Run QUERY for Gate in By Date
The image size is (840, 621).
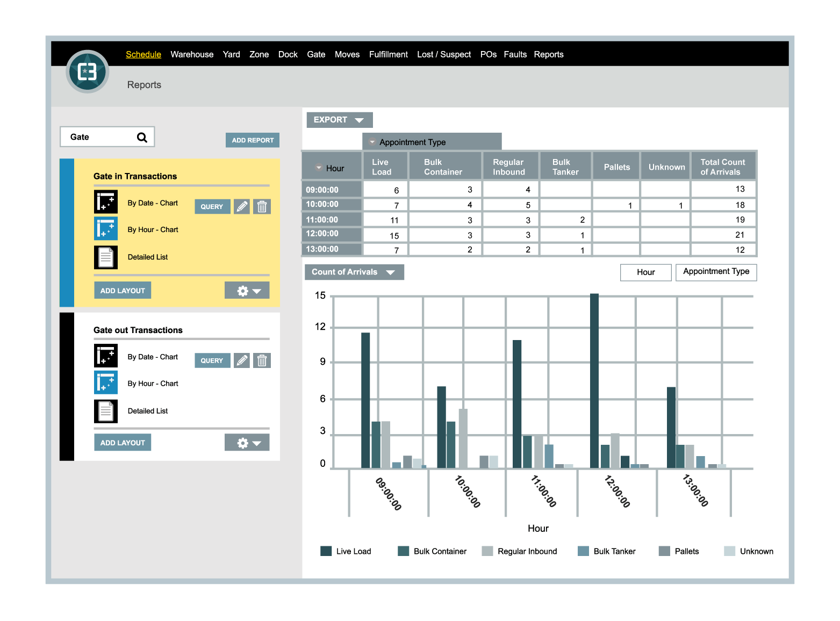click(x=212, y=206)
